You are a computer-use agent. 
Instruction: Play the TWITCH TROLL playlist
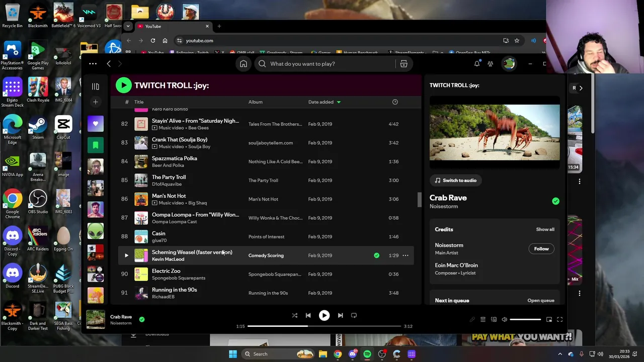point(123,85)
